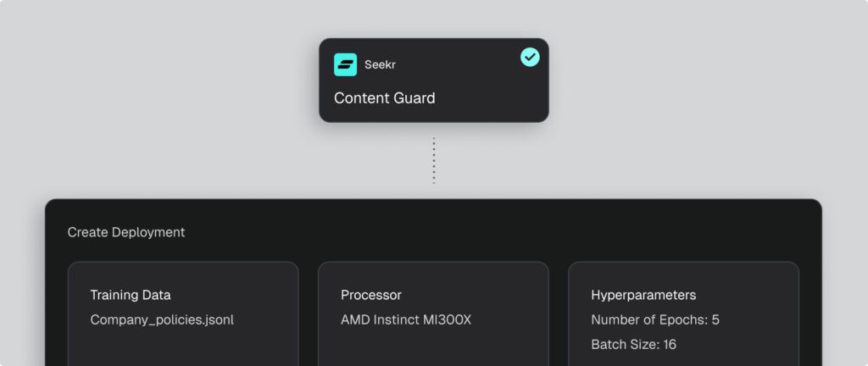
Task: Click the Training Data title
Action: (130, 295)
